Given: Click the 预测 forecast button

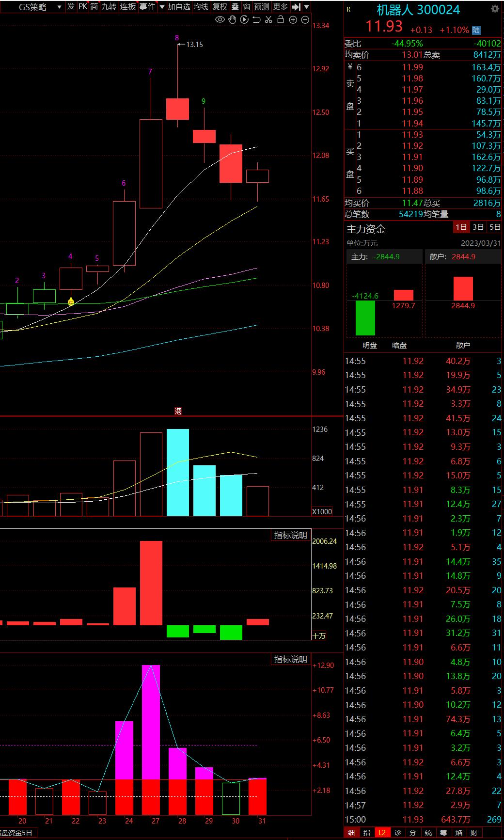Looking at the screenshot, I should (x=262, y=7).
